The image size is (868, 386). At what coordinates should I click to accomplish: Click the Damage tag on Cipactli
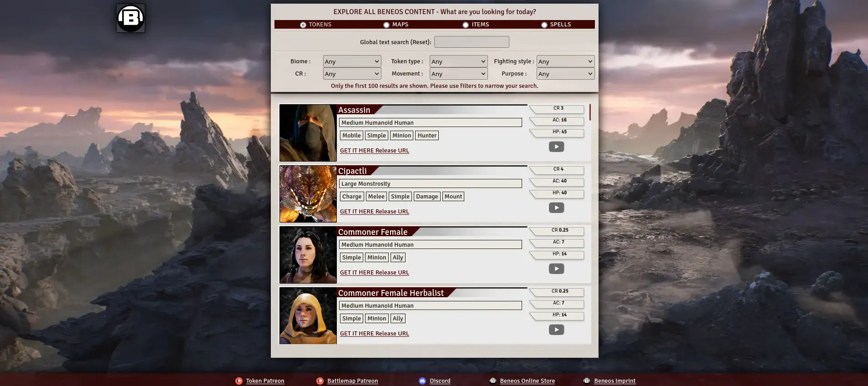pos(427,197)
